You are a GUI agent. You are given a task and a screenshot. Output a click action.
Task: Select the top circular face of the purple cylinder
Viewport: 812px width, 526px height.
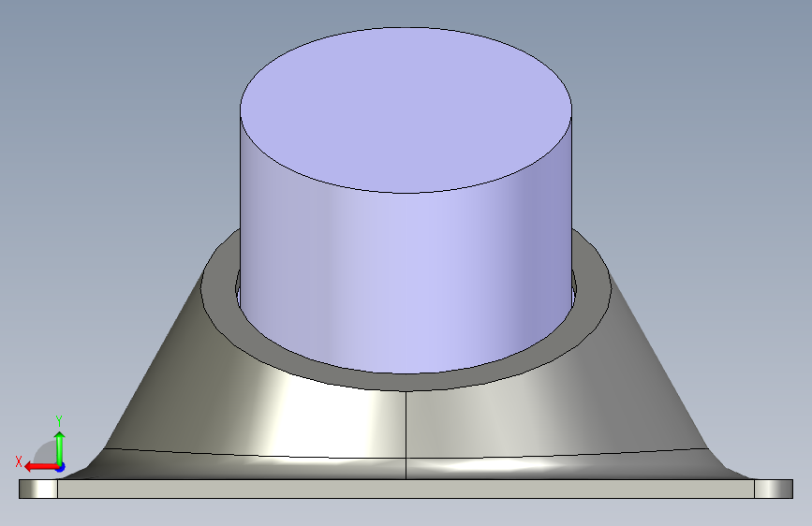(406, 110)
